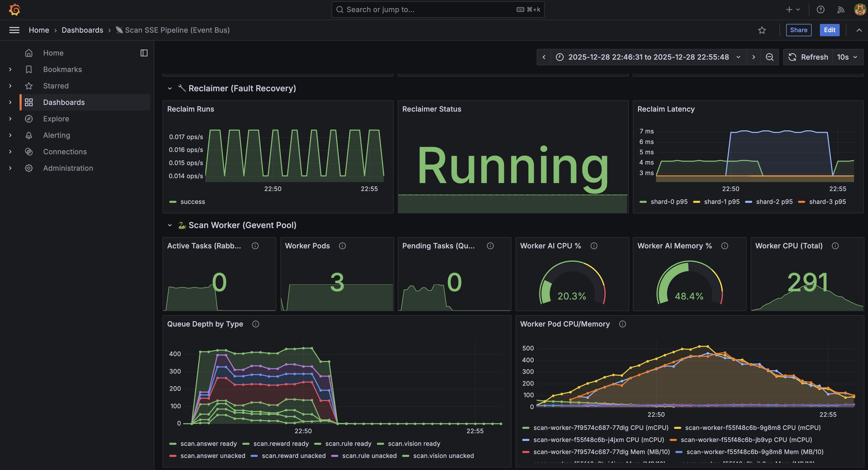Screen dimensions: 868x470
Task: Go to Connections in the sidebar
Action: click(x=65, y=151)
